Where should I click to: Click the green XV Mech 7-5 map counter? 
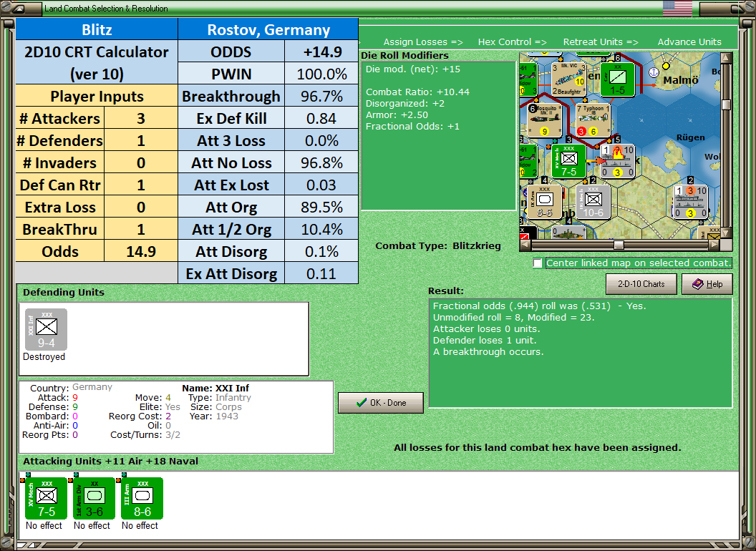tap(569, 161)
